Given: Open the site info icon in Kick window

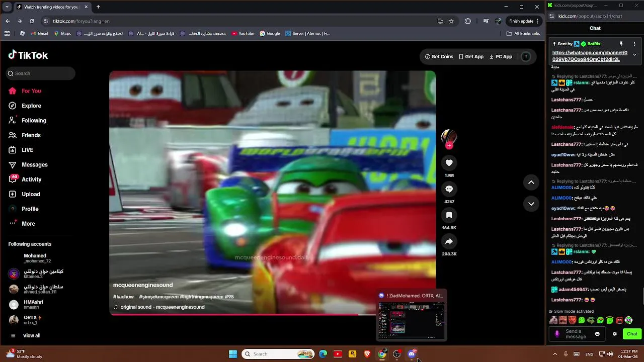Looking at the screenshot, I should pos(552,16).
